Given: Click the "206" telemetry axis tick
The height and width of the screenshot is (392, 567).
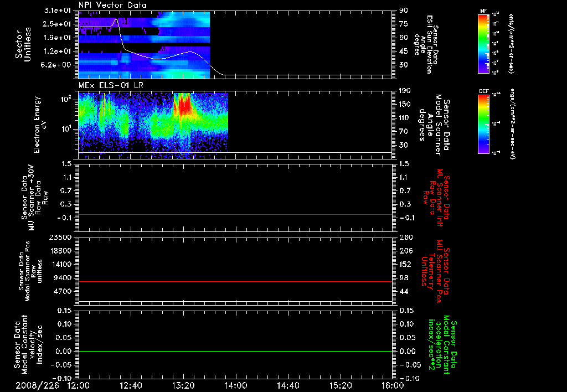Looking at the screenshot, I should [405, 251].
